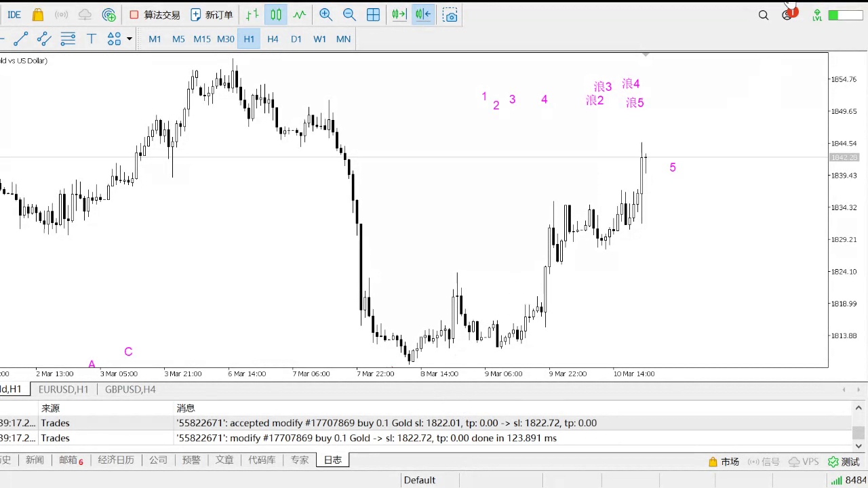Open the MetaEditor IDE
Viewport: 868px width, 488px height.
point(14,15)
